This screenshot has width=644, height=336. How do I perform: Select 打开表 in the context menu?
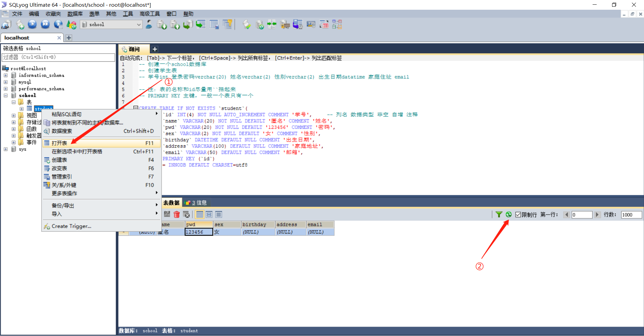click(102, 143)
